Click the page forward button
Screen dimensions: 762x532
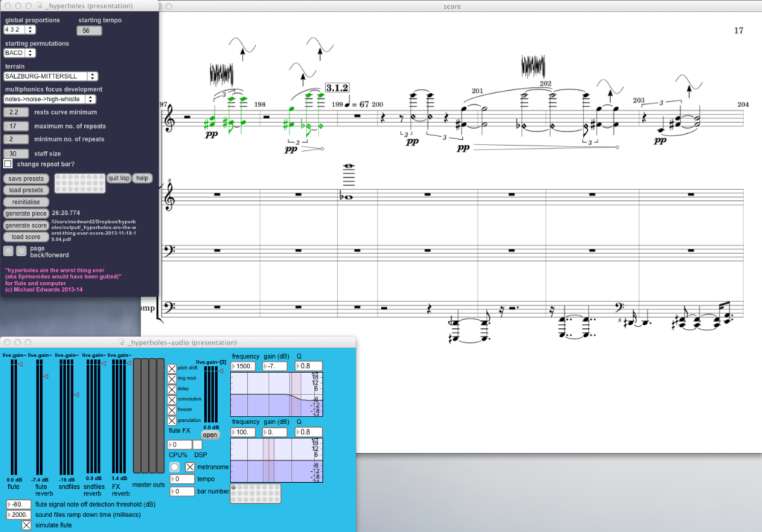click(x=22, y=251)
